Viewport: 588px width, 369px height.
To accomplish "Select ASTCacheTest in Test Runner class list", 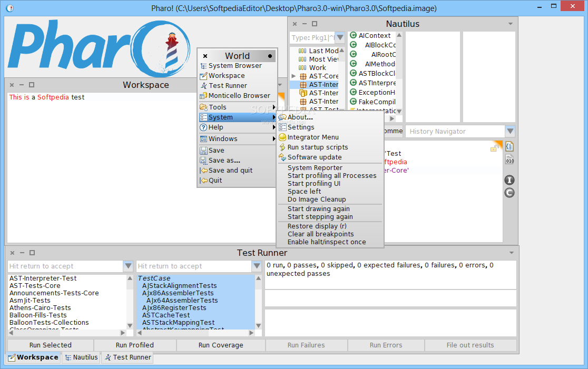I will (166, 315).
